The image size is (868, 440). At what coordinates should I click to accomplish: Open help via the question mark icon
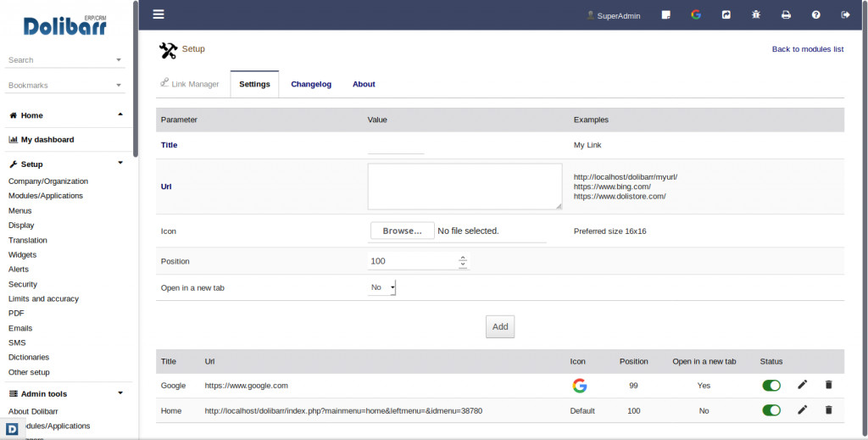tap(815, 15)
